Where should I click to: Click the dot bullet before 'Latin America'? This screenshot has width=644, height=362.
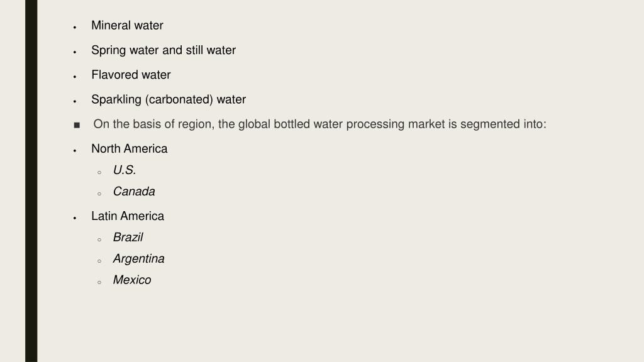point(75,218)
